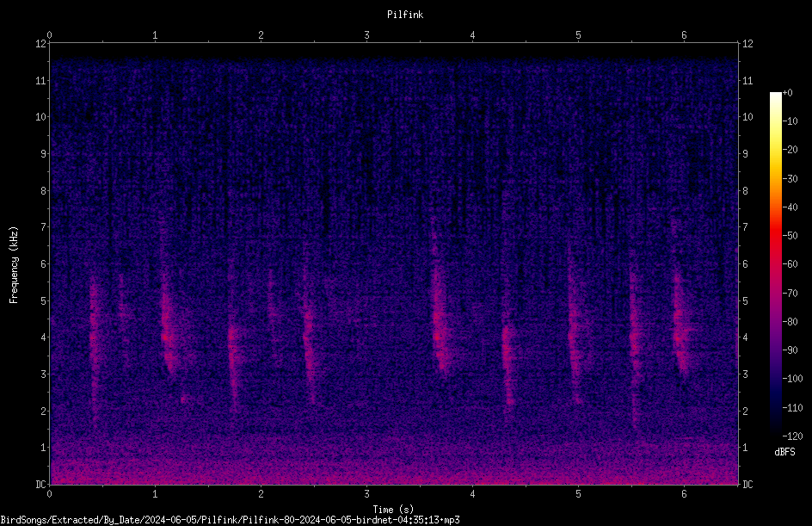Click the -50 mark on the color scale

pyautogui.click(x=790, y=235)
